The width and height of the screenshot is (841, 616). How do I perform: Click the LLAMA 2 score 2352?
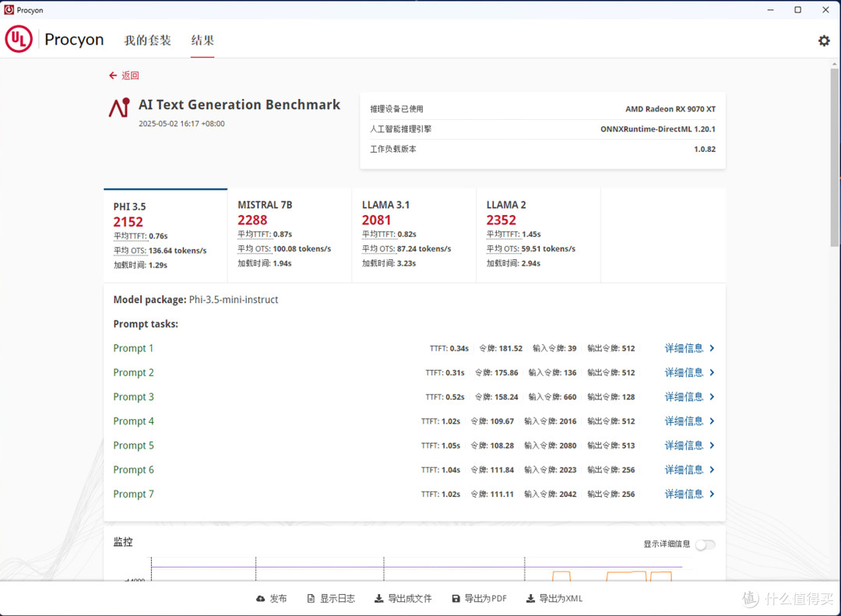tap(501, 220)
